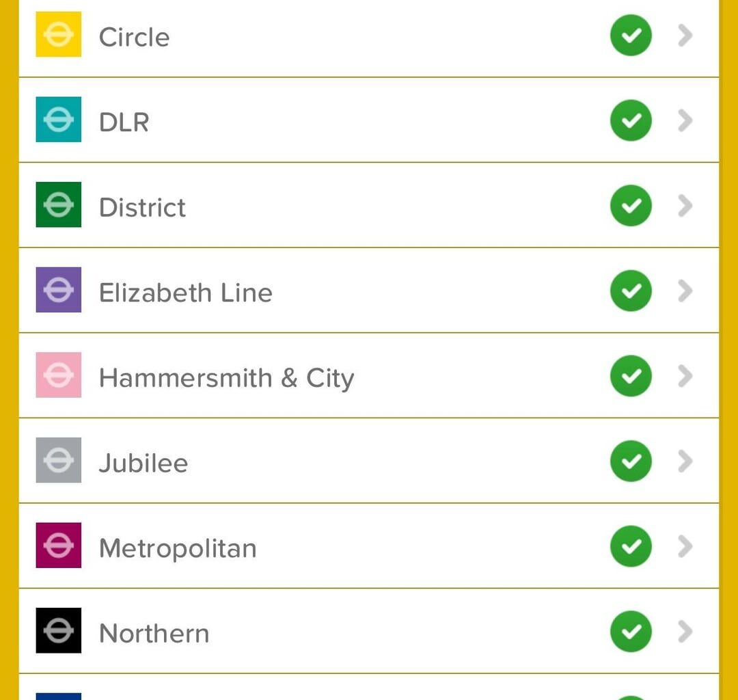The width and height of the screenshot is (738, 700).
Task: Tap the black Northern line roundel icon
Action: (x=58, y=631)
